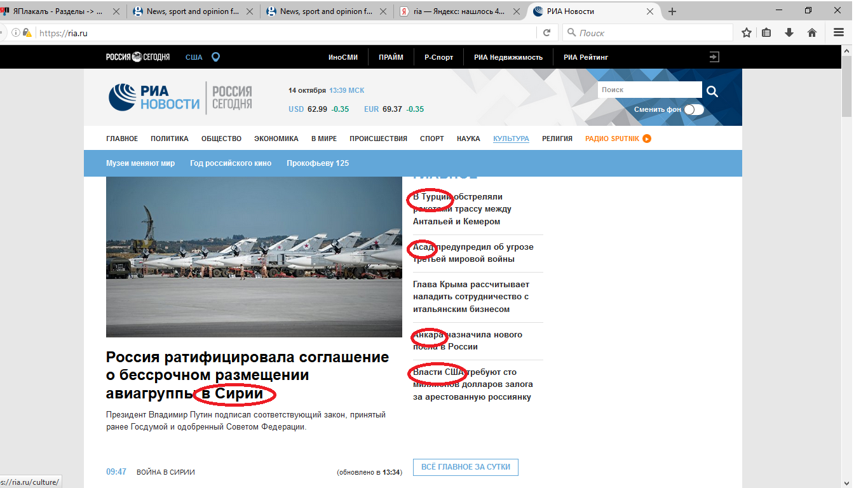Select the КУЛЬТУРА menu item
The width and height of the screenshot is (868, 488).
[x=511, y=139]
